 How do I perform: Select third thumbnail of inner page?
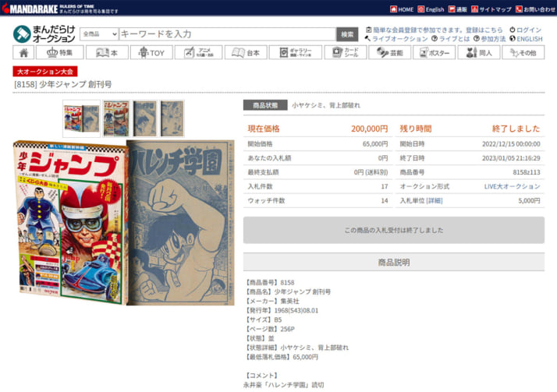pos(144,118)
